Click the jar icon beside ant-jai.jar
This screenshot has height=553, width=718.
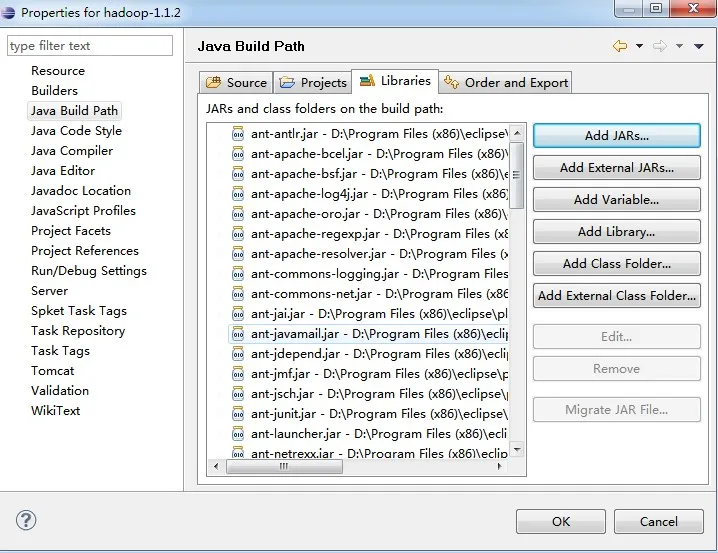pyautogui.click(x=238, y=314)
